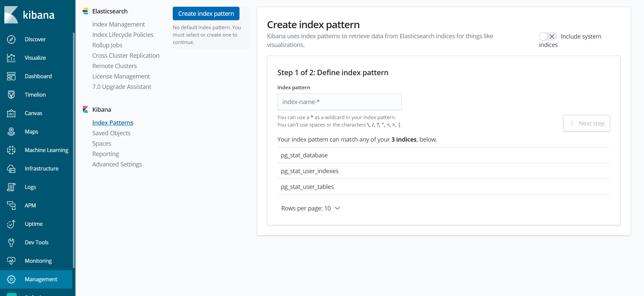Image resolution: width=644 pixels, height=296 pixels.
Task: Open Remote Clusters link
Action: tap(114, 66)
